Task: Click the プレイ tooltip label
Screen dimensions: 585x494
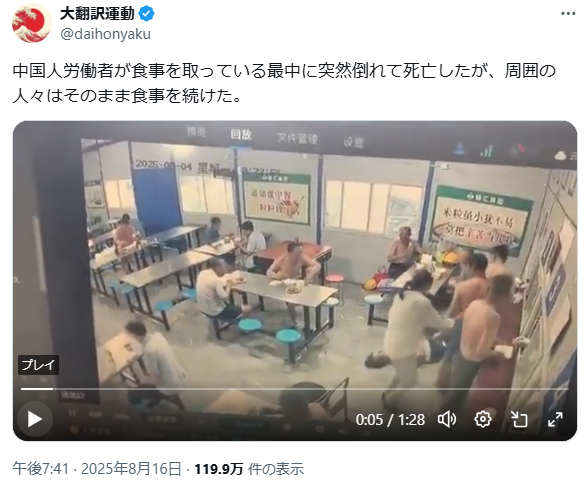Action: [x=38, y=365]
